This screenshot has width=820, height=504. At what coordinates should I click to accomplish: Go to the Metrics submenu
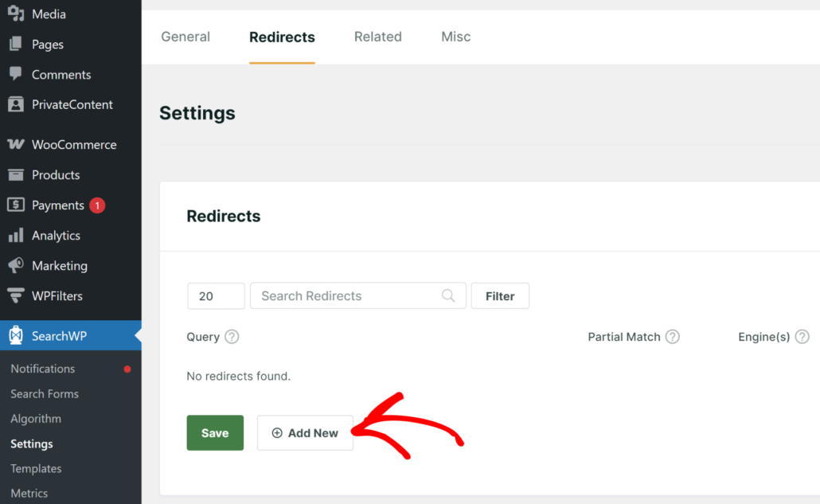29,493
